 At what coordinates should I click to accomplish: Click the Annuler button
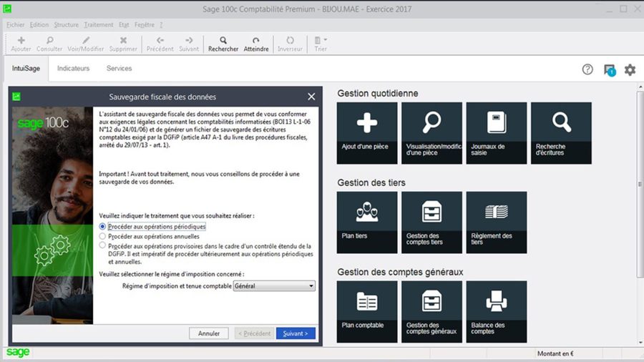point(209,333)
